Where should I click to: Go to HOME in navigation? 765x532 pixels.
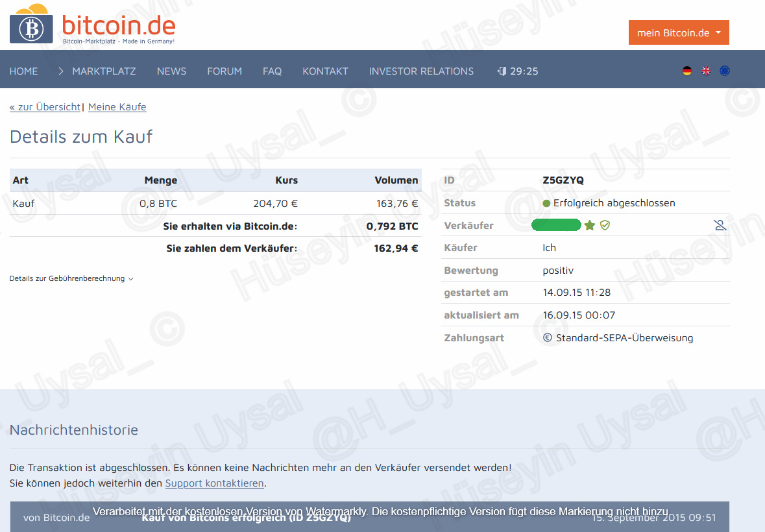[x=23, y=71]
